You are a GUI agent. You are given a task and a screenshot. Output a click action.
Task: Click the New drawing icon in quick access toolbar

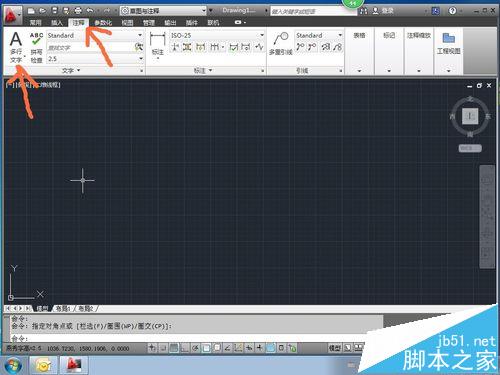point(31,11)
